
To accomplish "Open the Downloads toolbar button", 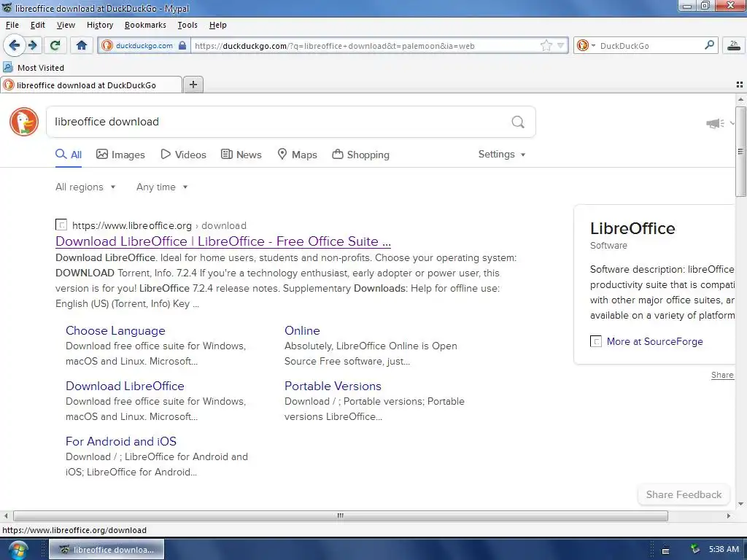I will point(734,46).
